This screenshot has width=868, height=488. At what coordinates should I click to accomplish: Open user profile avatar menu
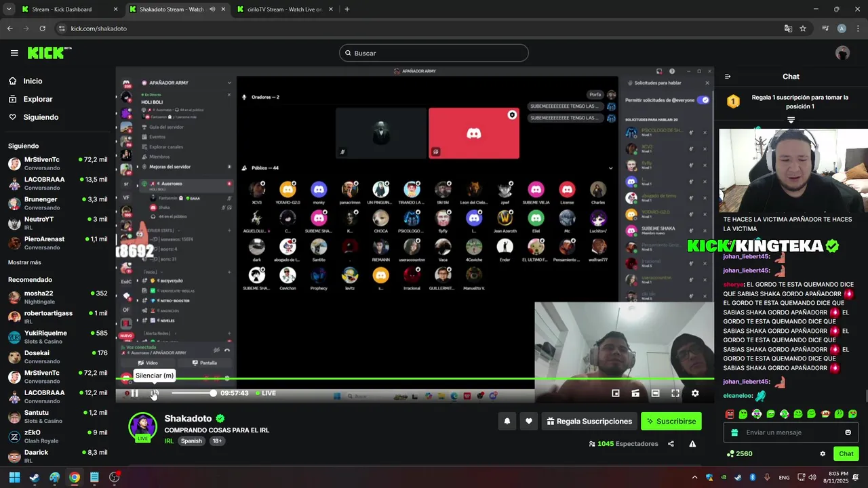pyautogui.click(x=843, y=53)
